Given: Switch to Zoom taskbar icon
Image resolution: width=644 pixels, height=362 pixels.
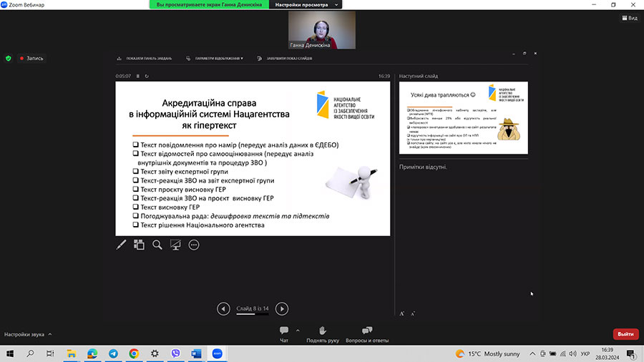Looking at the screenshot, I should coord(218,353).
